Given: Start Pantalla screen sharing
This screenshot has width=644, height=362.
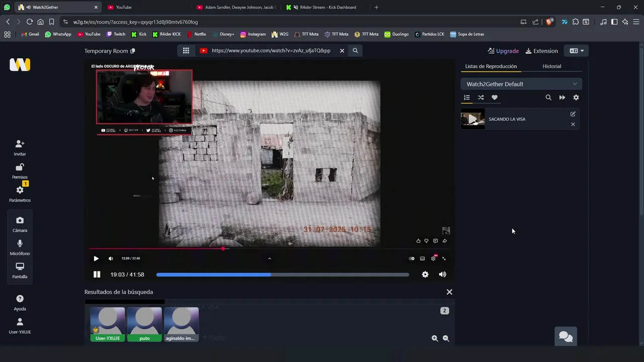Looking at the screenshot, I should point(20,270).
